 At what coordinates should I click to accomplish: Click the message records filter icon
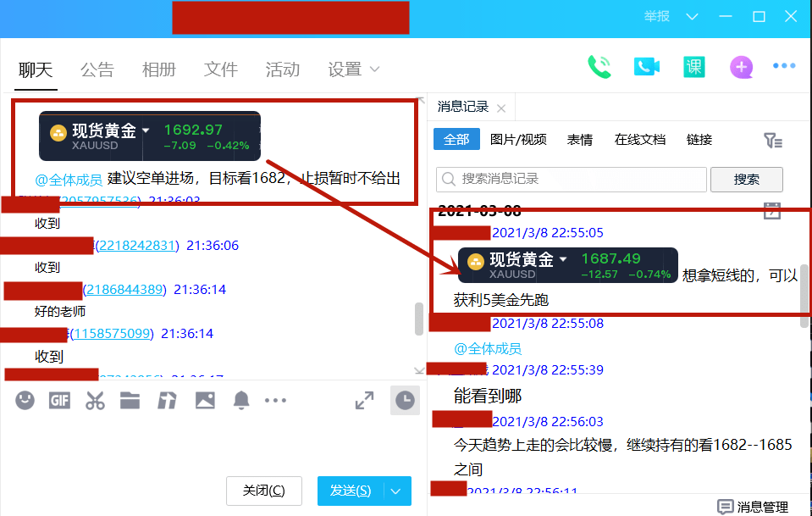pos(773,141)
